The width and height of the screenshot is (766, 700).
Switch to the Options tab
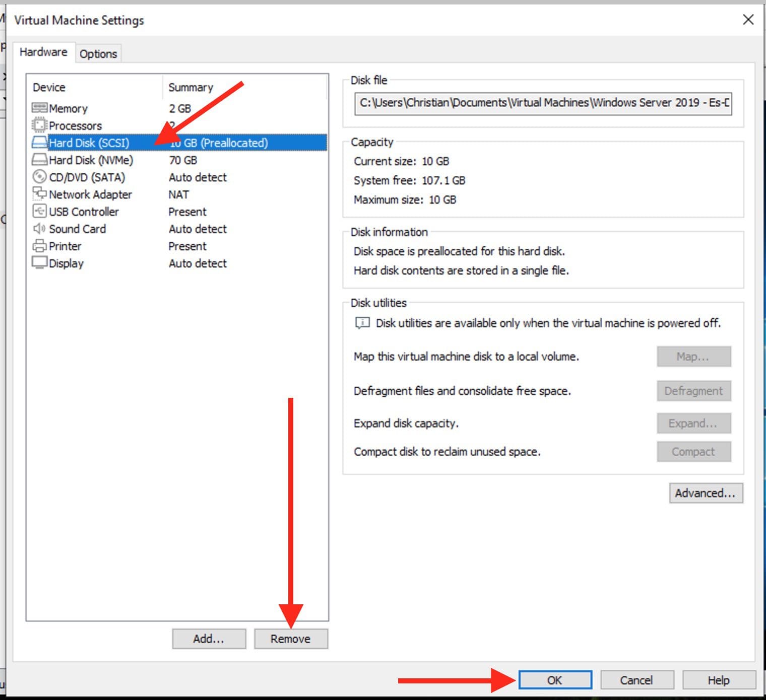(98, 54)
